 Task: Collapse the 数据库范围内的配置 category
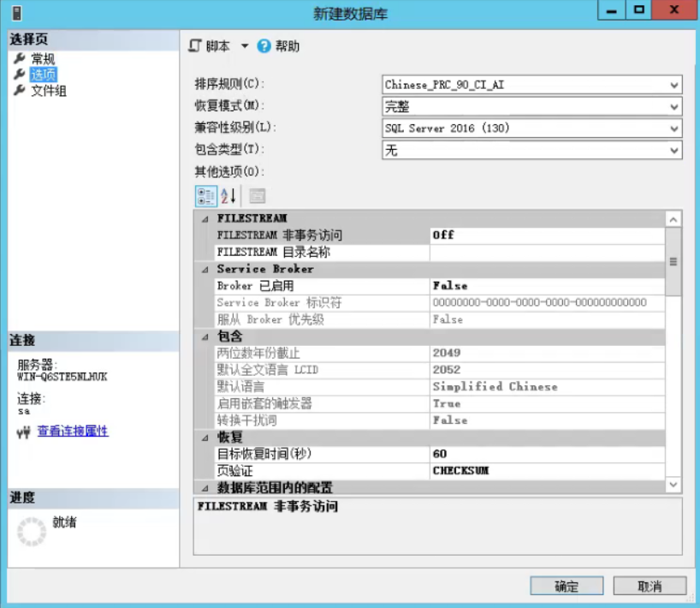coord(205,488)
